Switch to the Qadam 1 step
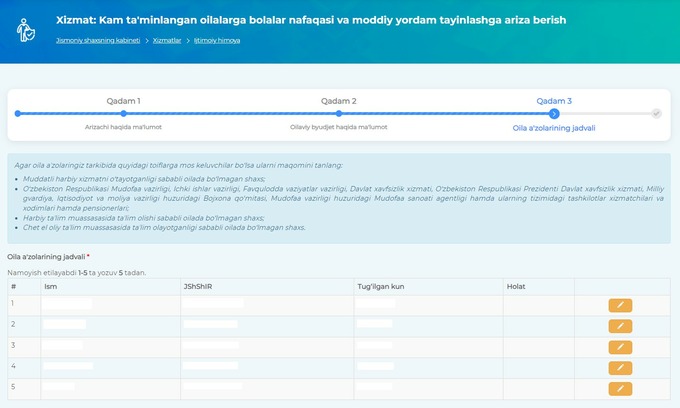 coord(123,101)
